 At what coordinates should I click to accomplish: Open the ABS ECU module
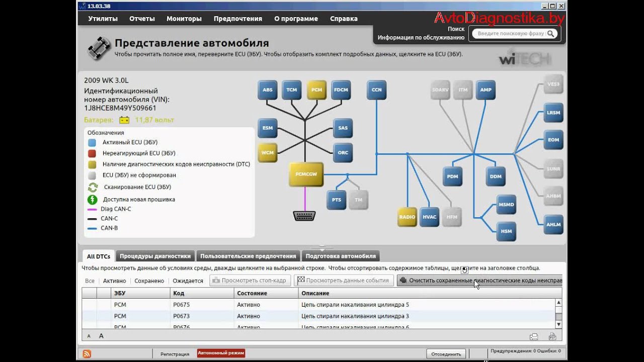268,90
